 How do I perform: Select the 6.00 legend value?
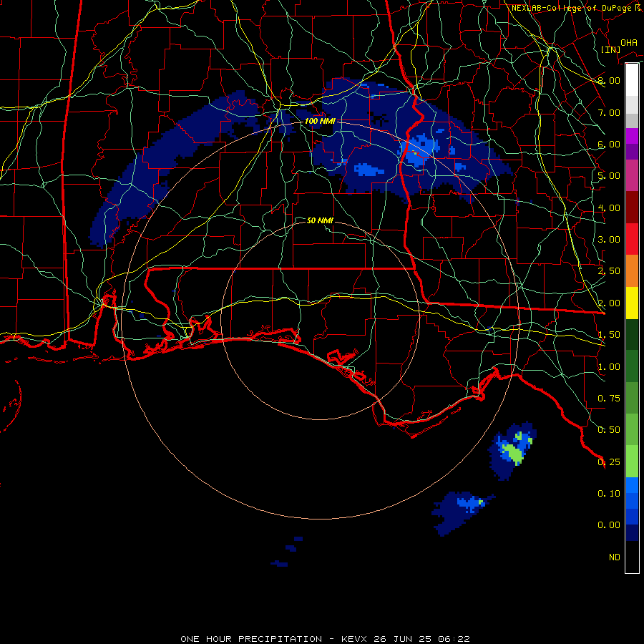(609, 144)
